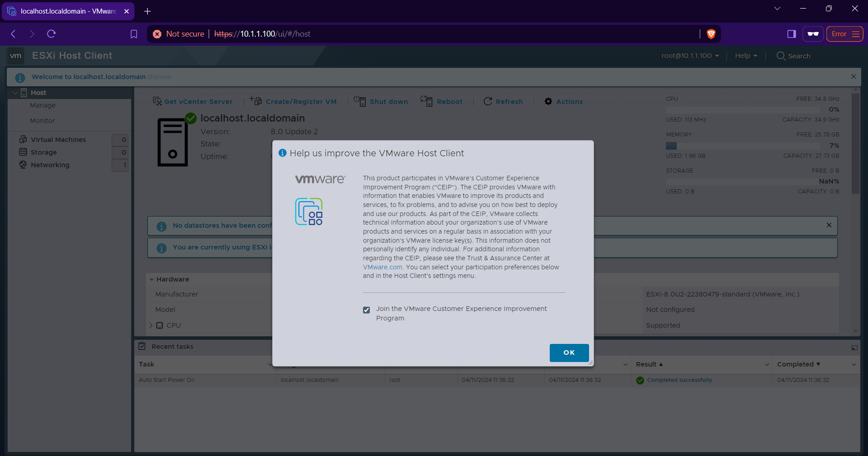The width and height of the screenshot is (868, 456).
Task: Open the Actions gear menu
Action: [x=564, y=102]
